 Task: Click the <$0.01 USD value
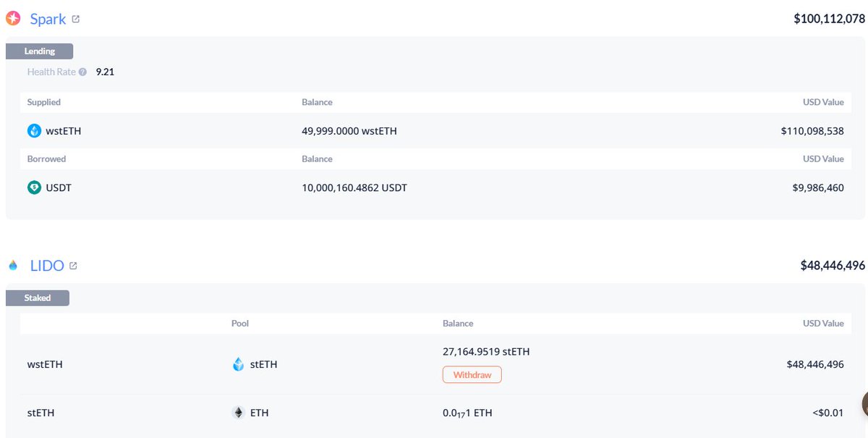pyautogui.click(x=828, y=413)
